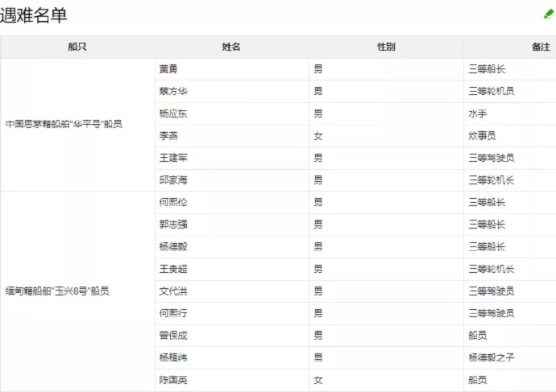The width and height of the screenshot is (556, 392).
Task: Select the 姓名 column header
Action: click(x=231, y=47)
